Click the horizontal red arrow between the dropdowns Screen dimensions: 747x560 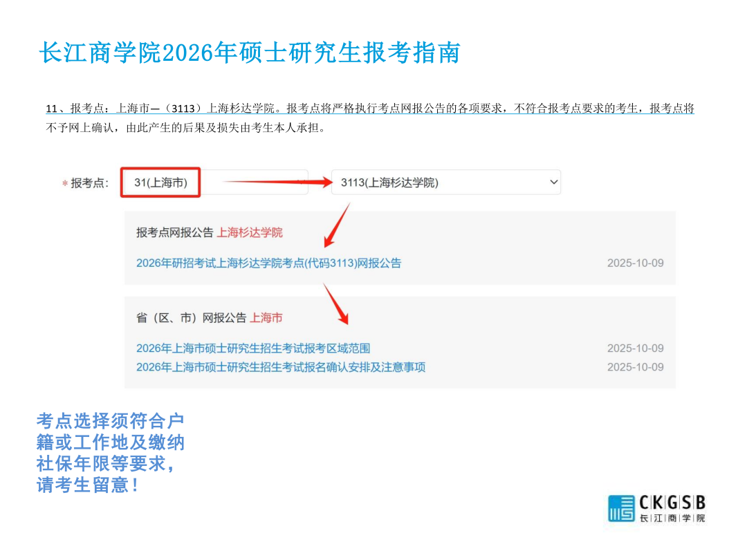[x=277, y=183]
